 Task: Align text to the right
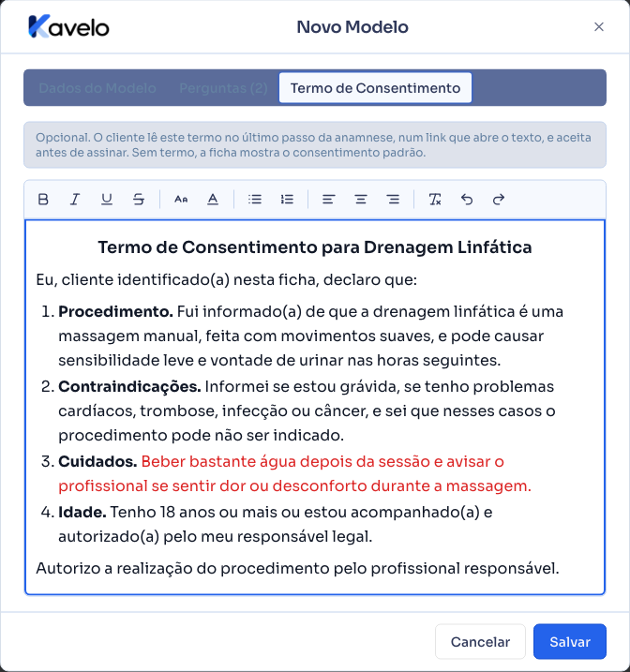[393, 200]
